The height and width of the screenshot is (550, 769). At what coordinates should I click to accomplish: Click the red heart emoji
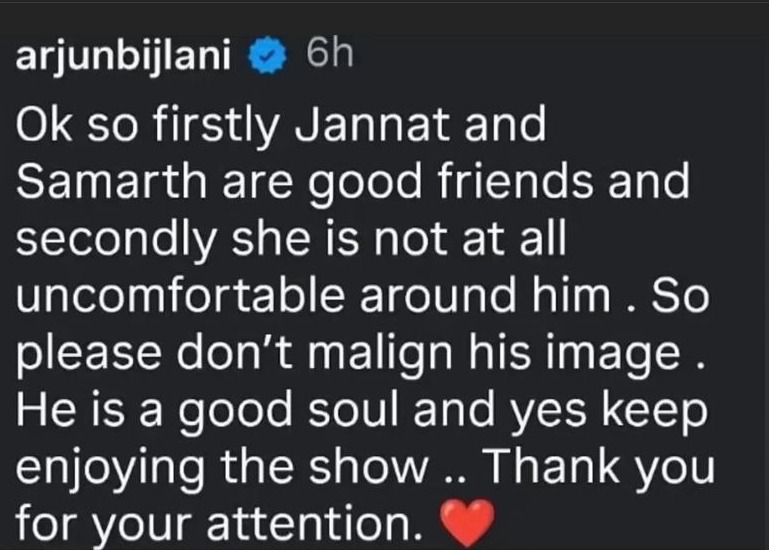469,520
